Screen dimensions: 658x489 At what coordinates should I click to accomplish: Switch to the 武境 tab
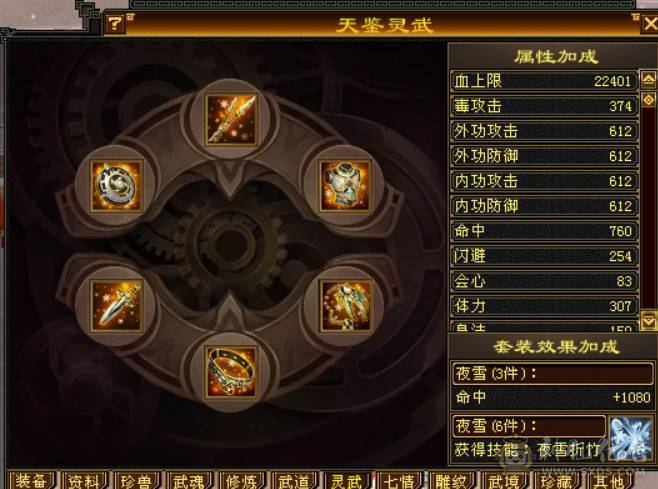point(504,481)
